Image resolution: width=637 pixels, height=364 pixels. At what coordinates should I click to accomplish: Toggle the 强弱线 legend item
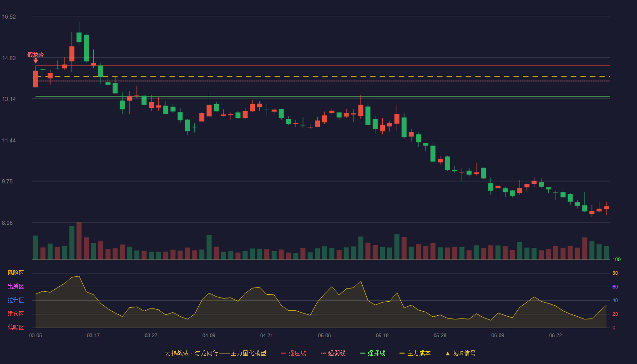pyautogui.click(x=333, y=353)
